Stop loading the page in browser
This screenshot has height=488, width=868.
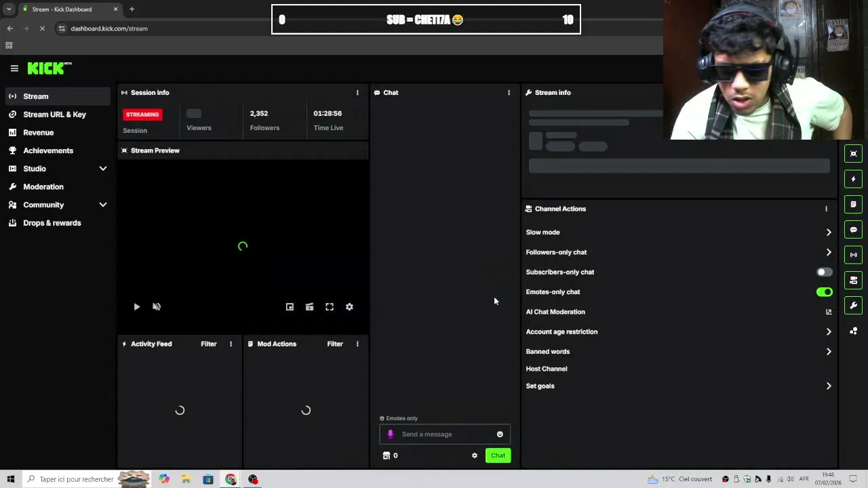click(42, 28)
